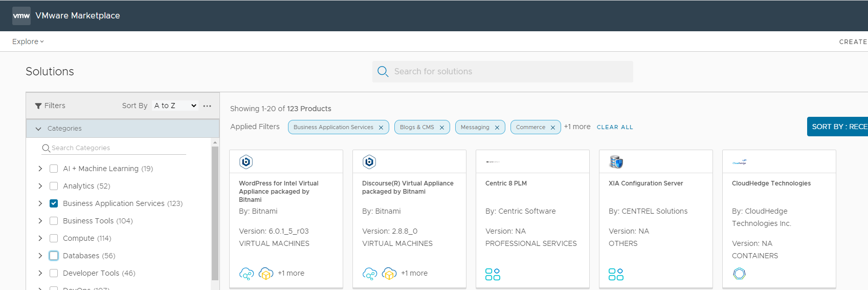The image size is (868, 290).
Task: Click the SORT BY button
Action: pos(837,127)
